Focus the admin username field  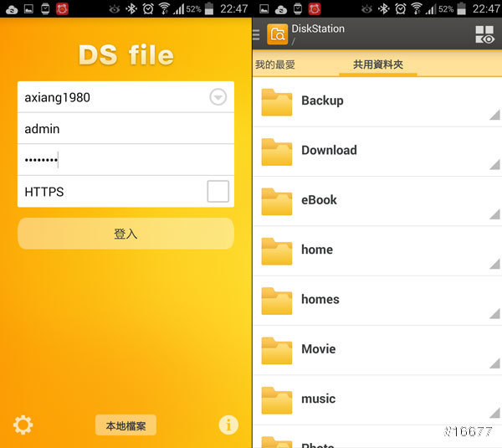click(x=125, y=128)
